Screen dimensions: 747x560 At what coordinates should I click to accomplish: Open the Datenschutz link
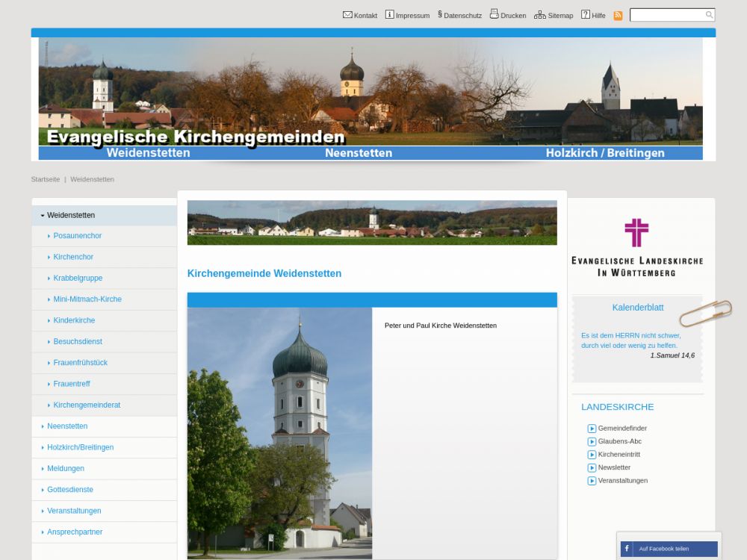click(x=462, y=15)
